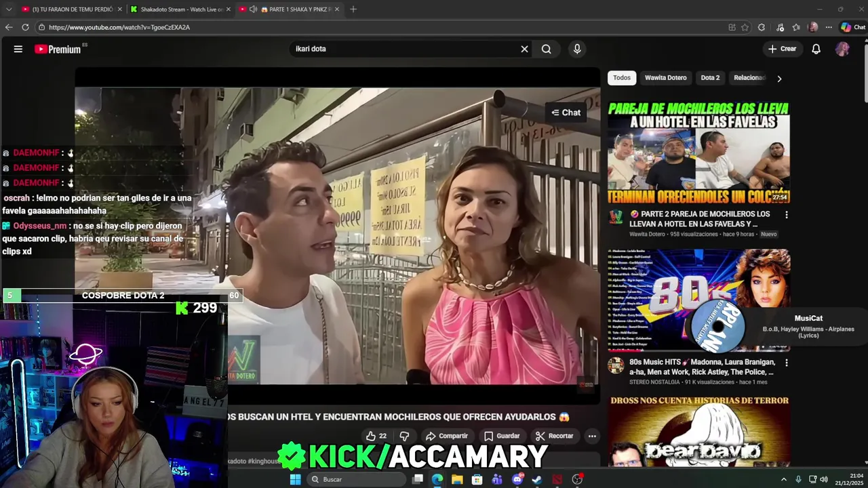Show hidden system tray icons chevron
Screen dimensions: 868x488
784,479
